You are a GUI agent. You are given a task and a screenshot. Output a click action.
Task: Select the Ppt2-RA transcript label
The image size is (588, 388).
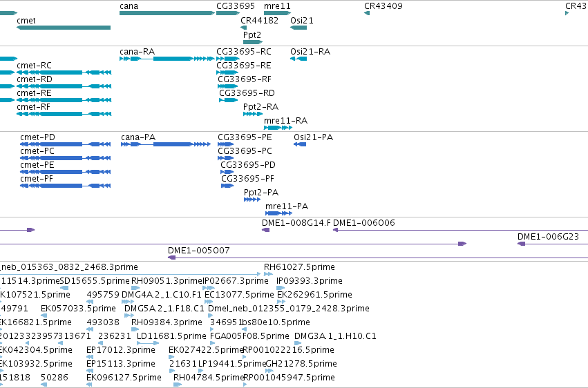[x=260, y=107]
